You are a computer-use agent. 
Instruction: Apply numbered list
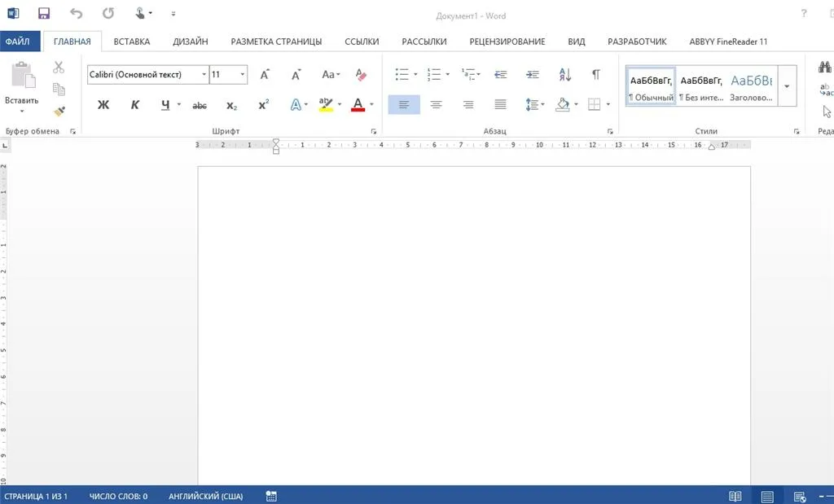point(434,74)
